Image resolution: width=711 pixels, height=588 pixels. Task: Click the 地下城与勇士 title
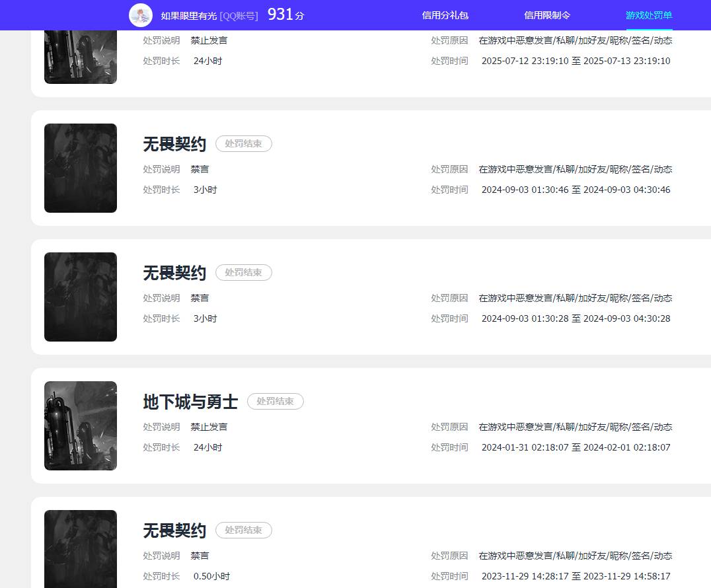tap(190, 402)
